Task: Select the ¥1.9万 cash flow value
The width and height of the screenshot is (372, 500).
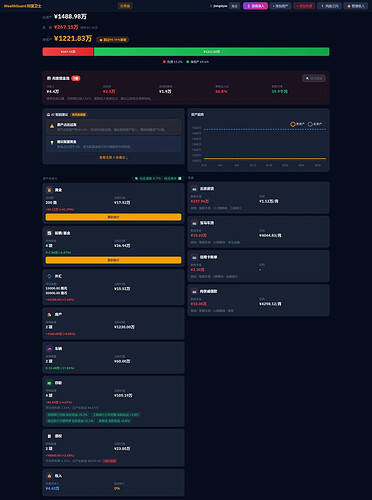Action: (165, 91)
